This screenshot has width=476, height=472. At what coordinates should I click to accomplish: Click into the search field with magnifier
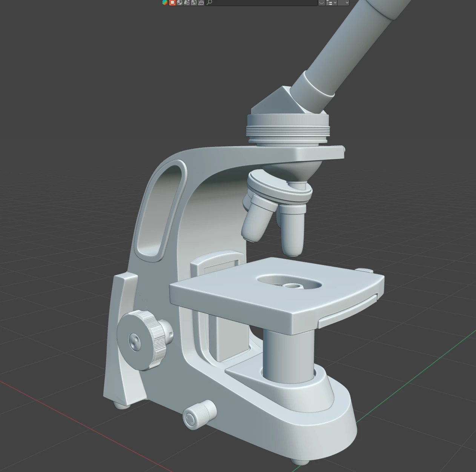coord(262,2)
